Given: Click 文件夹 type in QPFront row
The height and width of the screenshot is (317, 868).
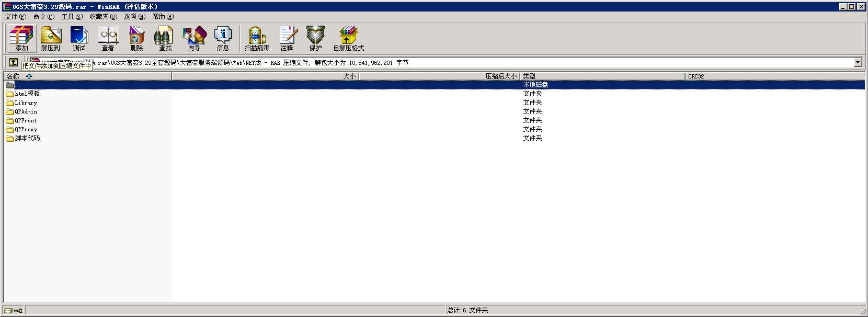Looking at the screenshot, I should (x=532, y=121).
